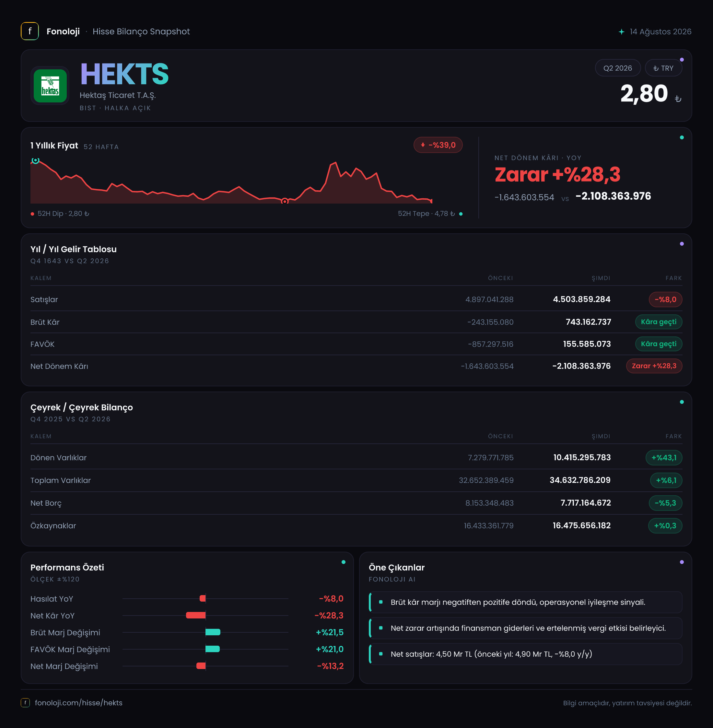The width and height of the screenshot is (713, 728).
Task: Click the value 7.717.164.672 for Net Borç
Action: tap(585, 503)
